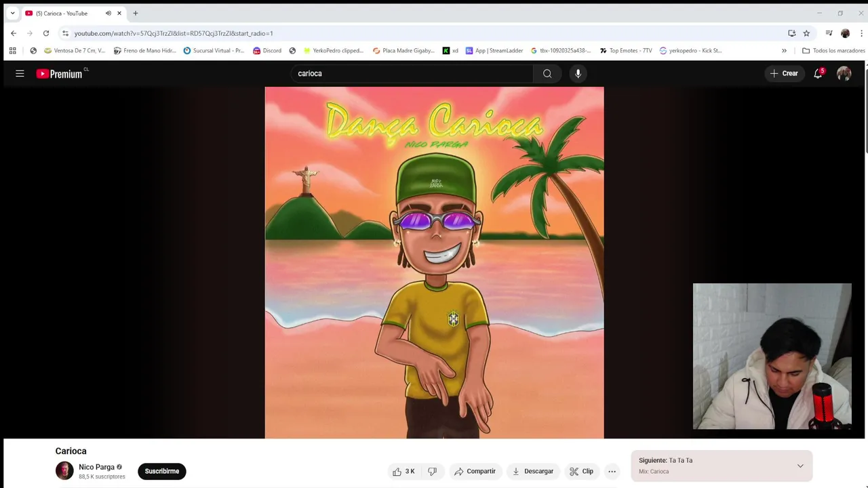
Task: Open a new browser tab
Action: tap(135, 13)
